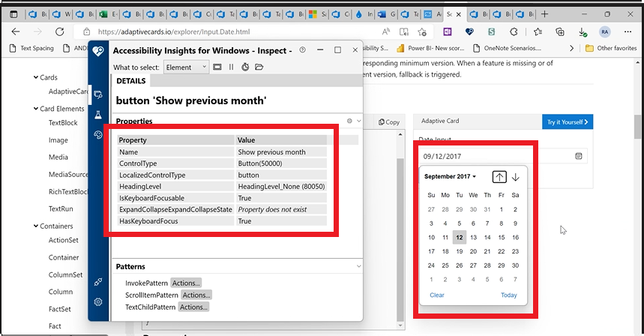Open the Read aloud icon in address bar
The width and height of the screenshot is (644, 336).
(385, 31)
